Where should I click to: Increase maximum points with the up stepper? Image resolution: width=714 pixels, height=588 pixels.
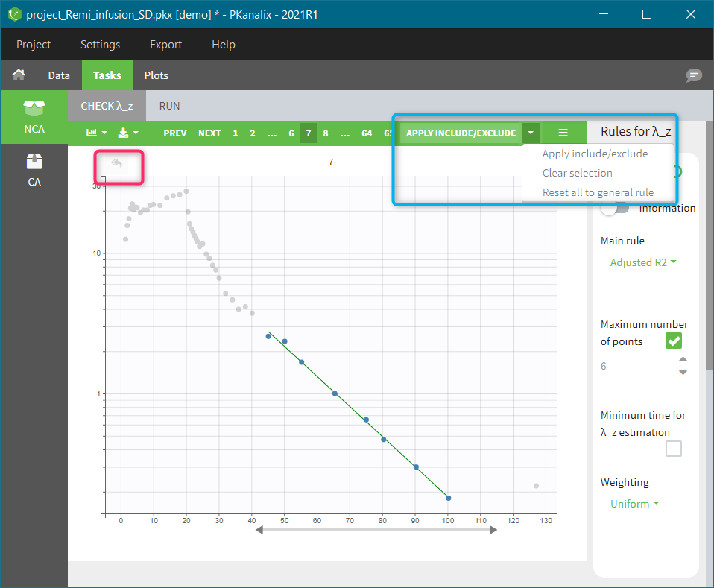click(683, 359)
